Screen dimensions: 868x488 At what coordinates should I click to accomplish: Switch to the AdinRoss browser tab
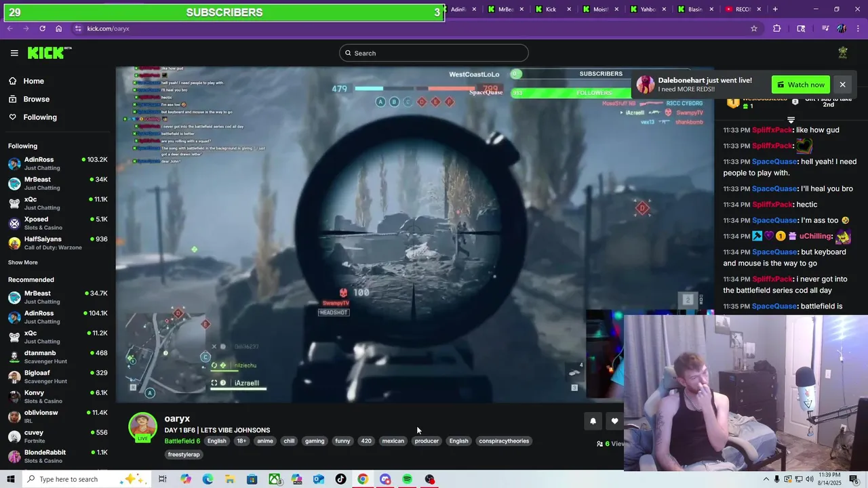(458, 9)
